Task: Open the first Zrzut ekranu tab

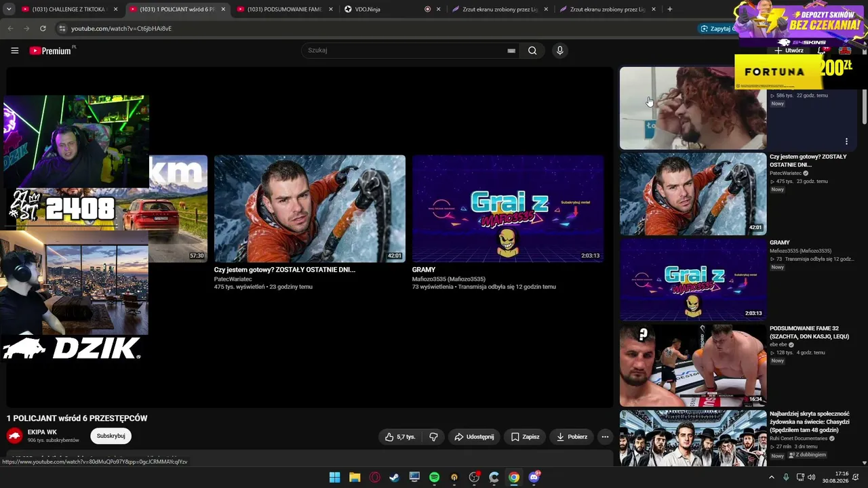Action: coord(500,9)
